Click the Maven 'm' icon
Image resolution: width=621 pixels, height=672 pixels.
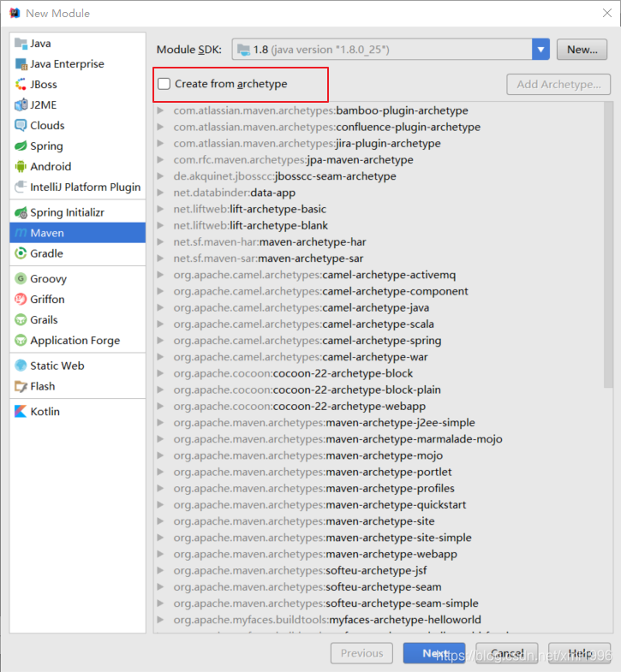click(21, 233)
